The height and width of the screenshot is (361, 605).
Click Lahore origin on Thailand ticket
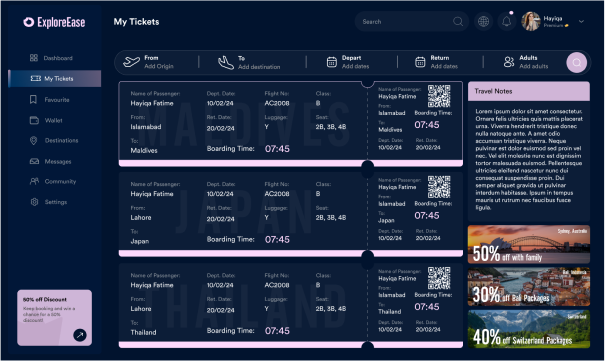point(141,309)
